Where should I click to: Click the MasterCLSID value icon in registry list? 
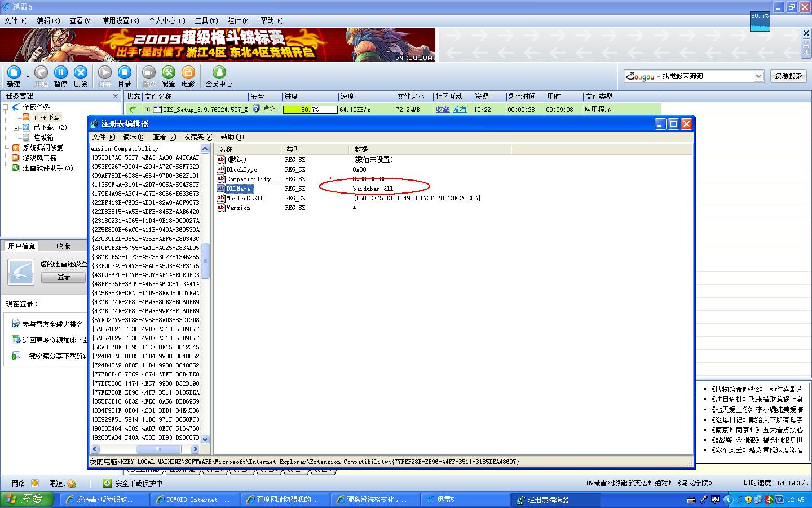(x=221, y=198)
